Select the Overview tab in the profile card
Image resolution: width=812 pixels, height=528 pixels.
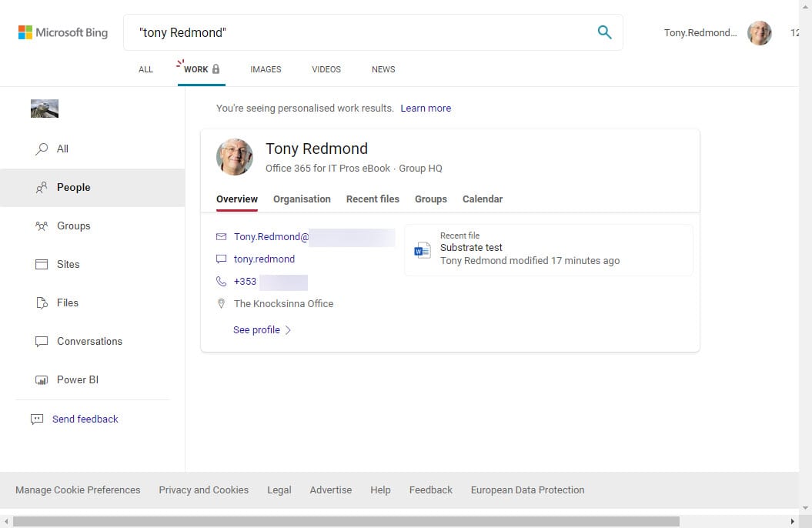point(236,199)
